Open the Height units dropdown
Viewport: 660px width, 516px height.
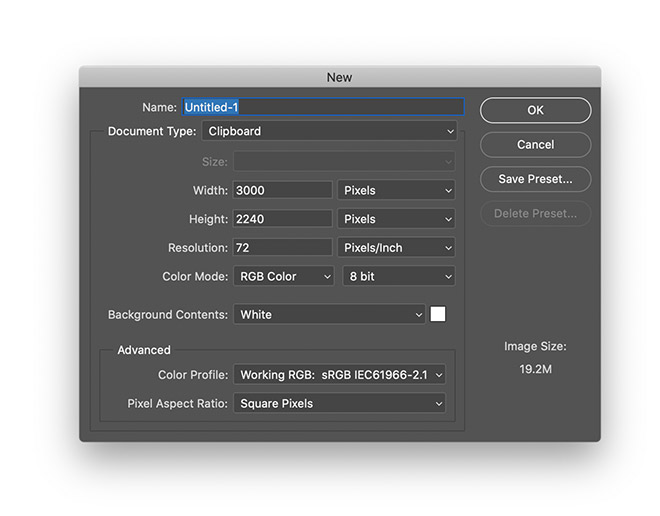coord(398,219)
